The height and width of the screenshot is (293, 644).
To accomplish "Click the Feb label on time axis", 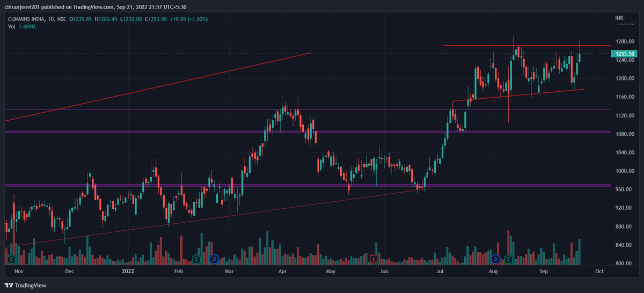I will pyautogui.click(x=179, y=272).
